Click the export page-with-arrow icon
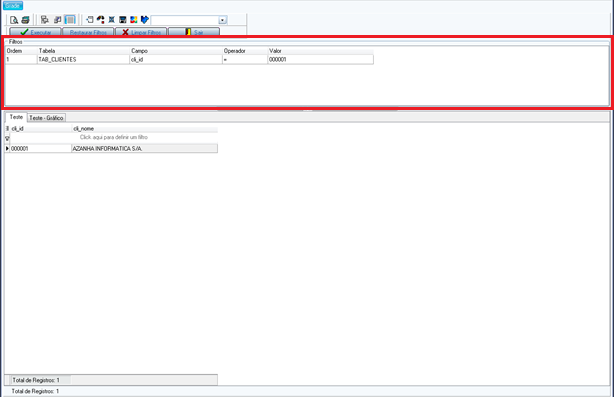 (x=90, y=20)
